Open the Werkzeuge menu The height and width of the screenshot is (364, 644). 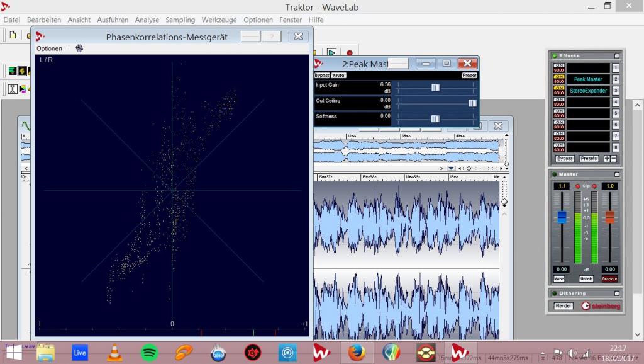tap(219, 20)
